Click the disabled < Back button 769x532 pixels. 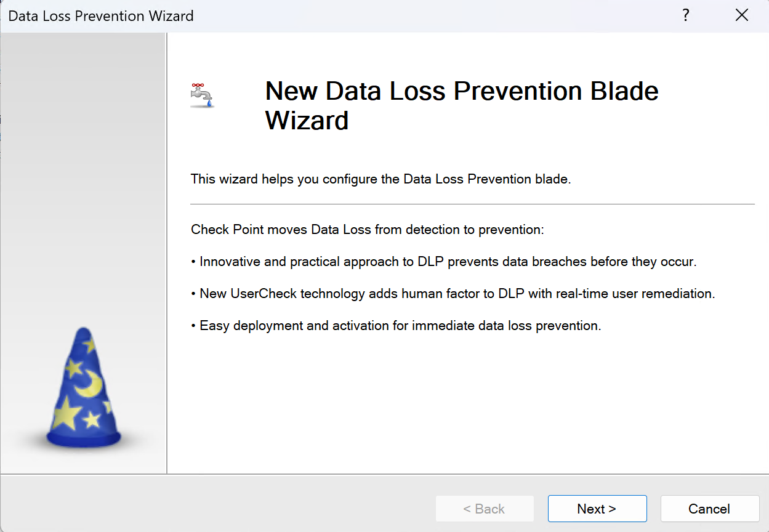[485, 509]
